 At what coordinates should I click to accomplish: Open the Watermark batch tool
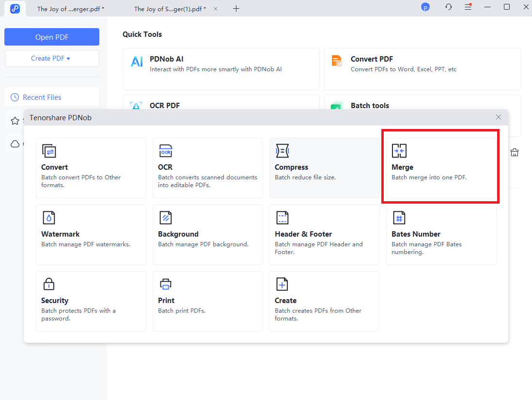coord(91,234)
